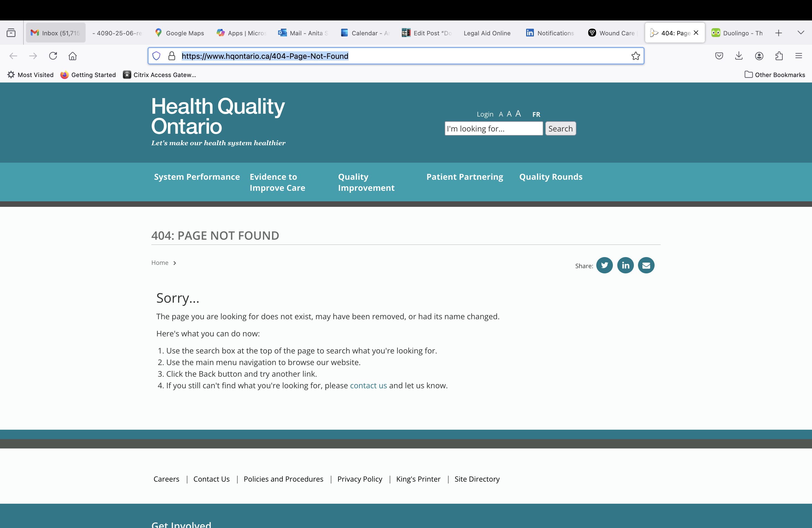
Task: Open Other Bookmarks folder
Action: (775, 75)
